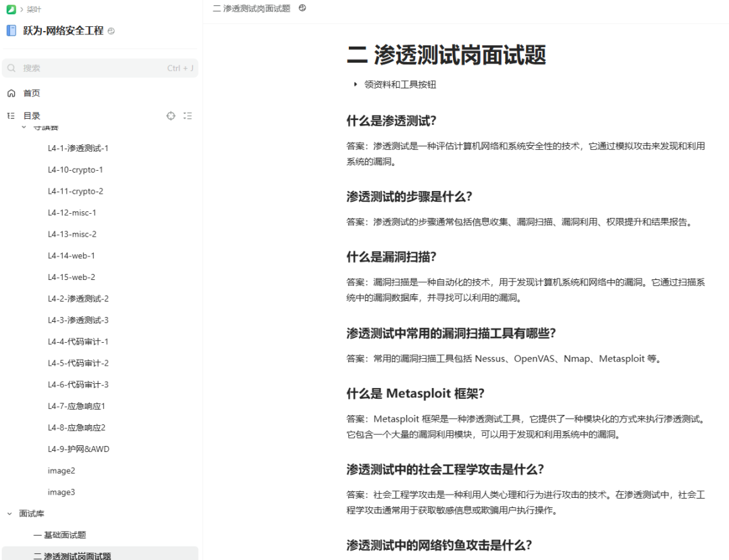729x560 pixels.
Task: Open L4-12-misc-1 document
Action: point(72,213)
